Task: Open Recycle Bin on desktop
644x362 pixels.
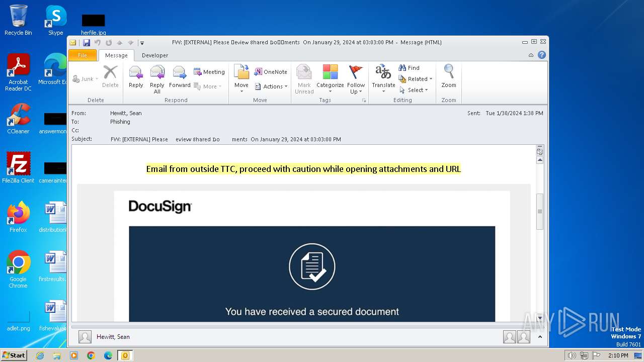Action: click(x=18, y=20)
